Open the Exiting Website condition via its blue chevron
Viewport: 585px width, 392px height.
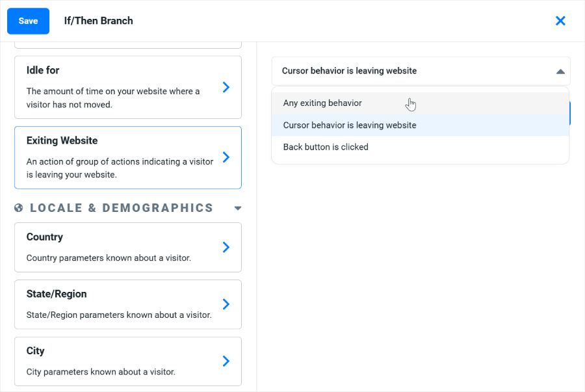226,157
